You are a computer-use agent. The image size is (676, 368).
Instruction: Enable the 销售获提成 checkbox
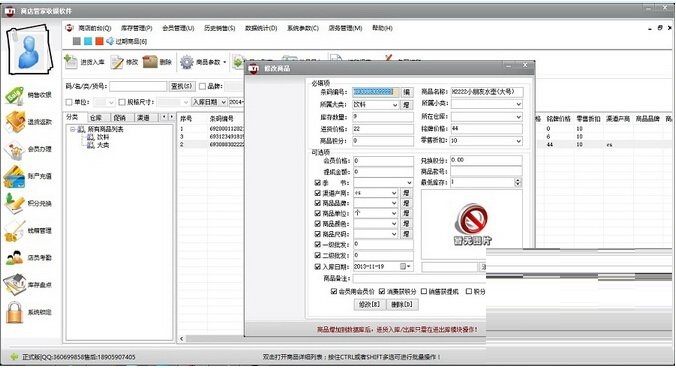423,292
